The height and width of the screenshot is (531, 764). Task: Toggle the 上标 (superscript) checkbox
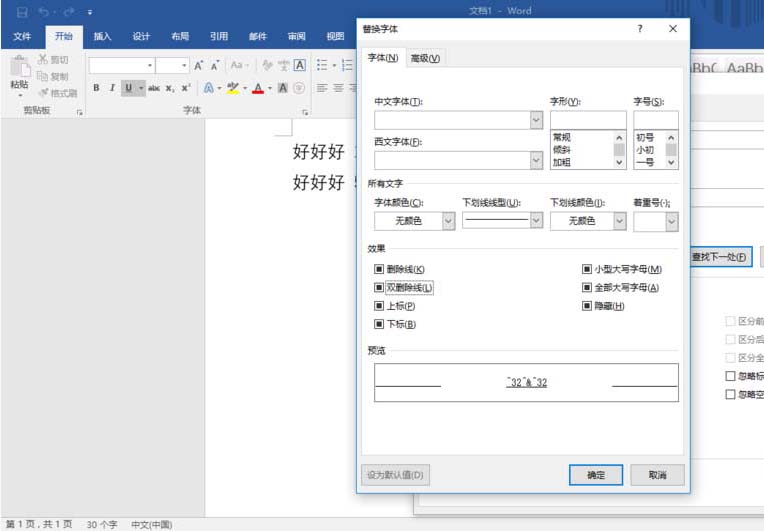coord(379,306)
